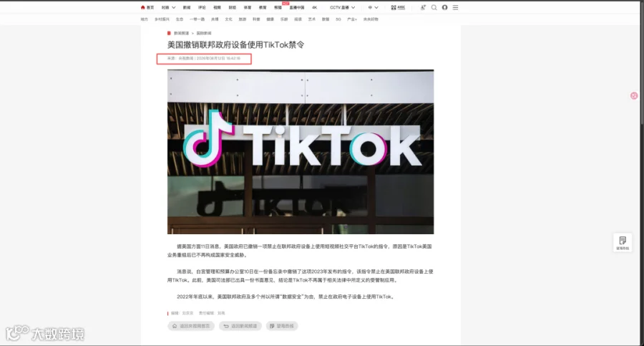Select 旅游 in the secondary nav
Screen dimensions: 644x346
click(243, 19)
